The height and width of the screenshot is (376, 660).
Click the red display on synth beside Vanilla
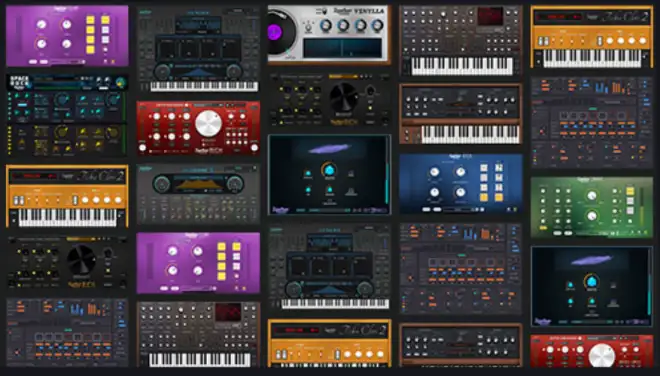[x=490, y=16]
